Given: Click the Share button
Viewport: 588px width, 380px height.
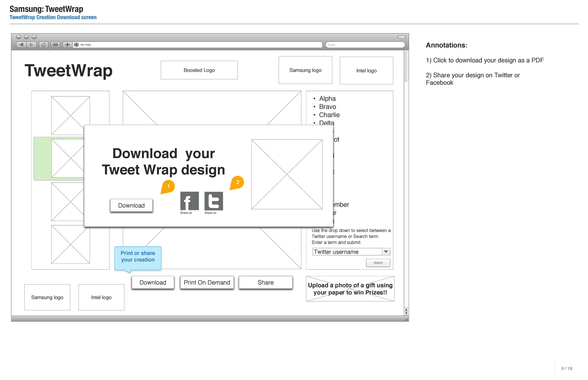Looking at the screenshot, I should [266, 282].
